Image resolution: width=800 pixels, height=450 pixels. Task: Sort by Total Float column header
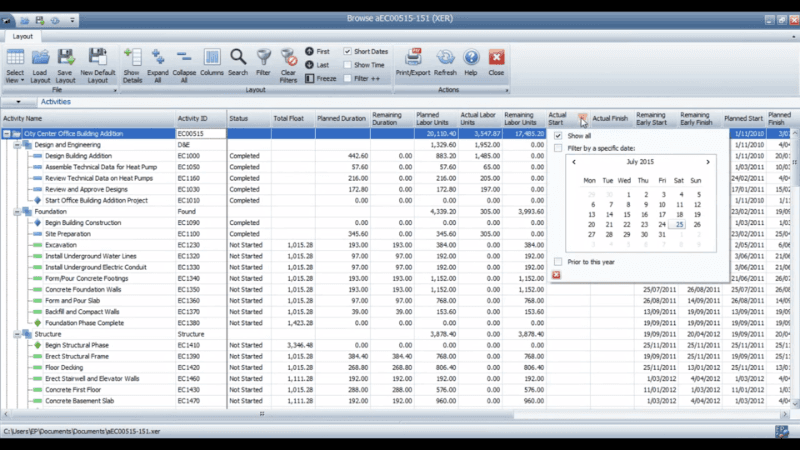293,118
